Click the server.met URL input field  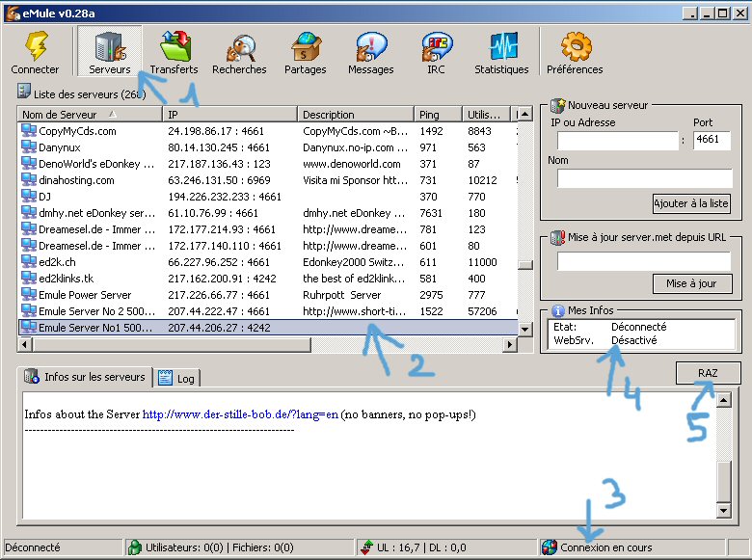click(644, 261)
